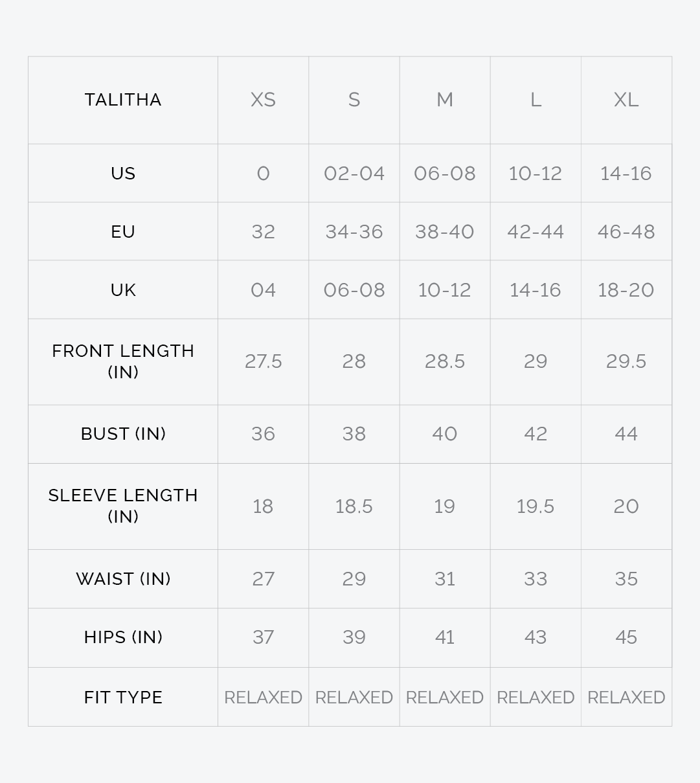Click RELAXED fit under XS column

tap(263, 698)
